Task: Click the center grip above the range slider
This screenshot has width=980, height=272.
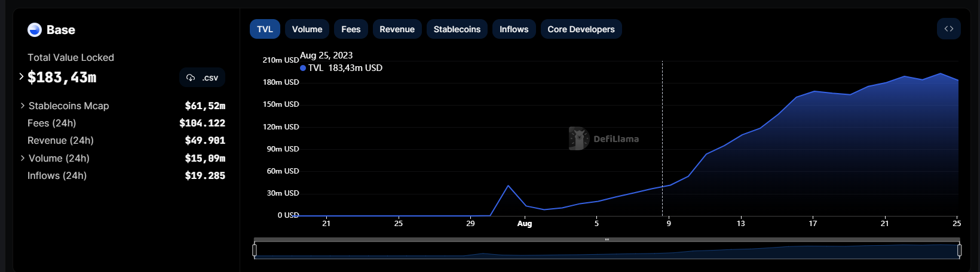Action: [607, 240]
